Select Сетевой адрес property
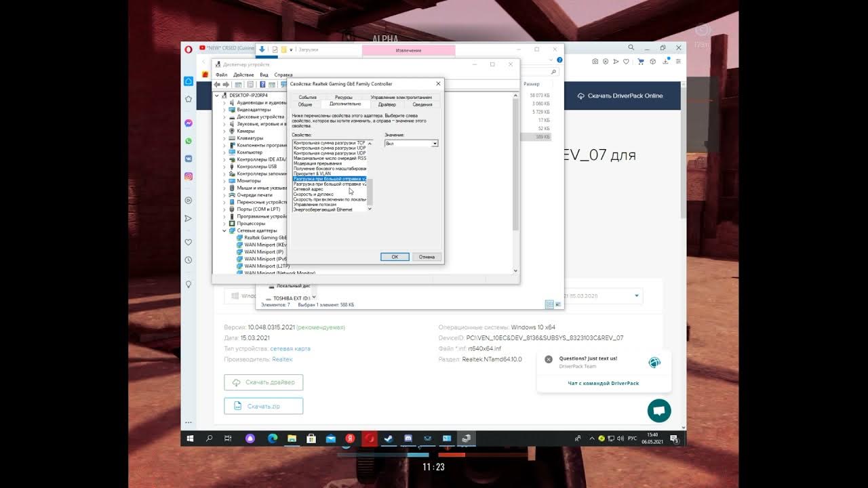The height and width of the screenshot is (488, 868). tap(308, 189)
